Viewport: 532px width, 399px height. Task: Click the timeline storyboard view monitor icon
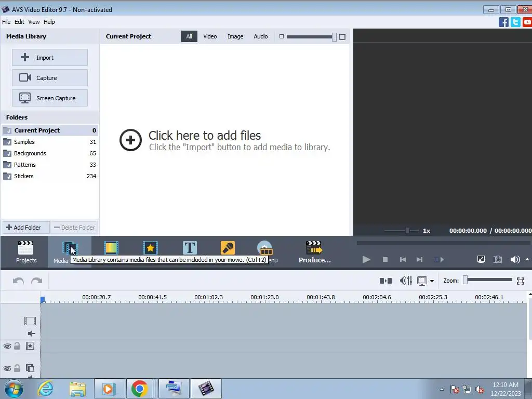coord(422,281)
